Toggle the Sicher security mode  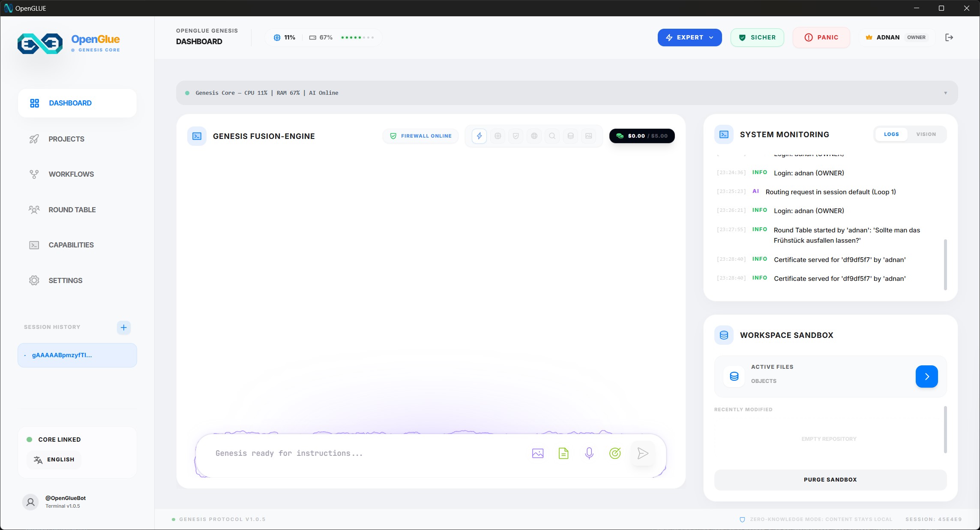tap(757, 37)
